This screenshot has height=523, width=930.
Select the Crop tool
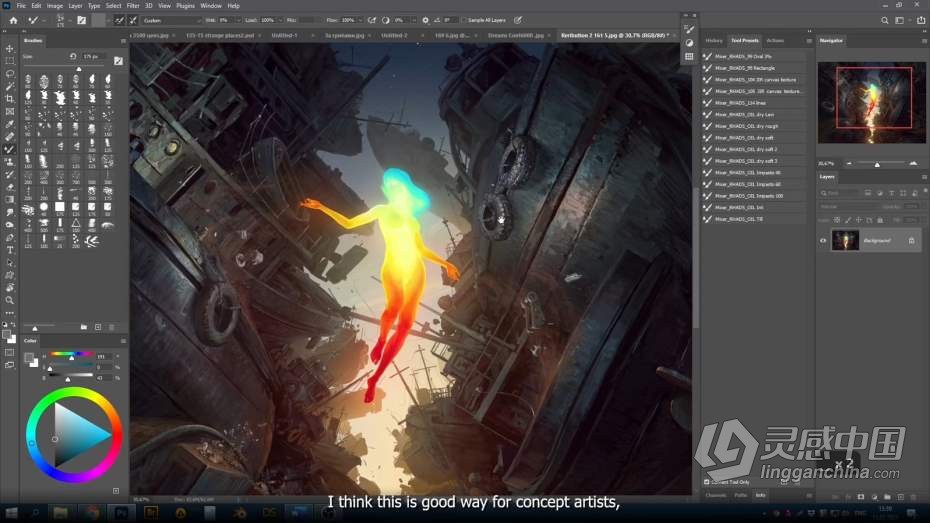(9, 99)
